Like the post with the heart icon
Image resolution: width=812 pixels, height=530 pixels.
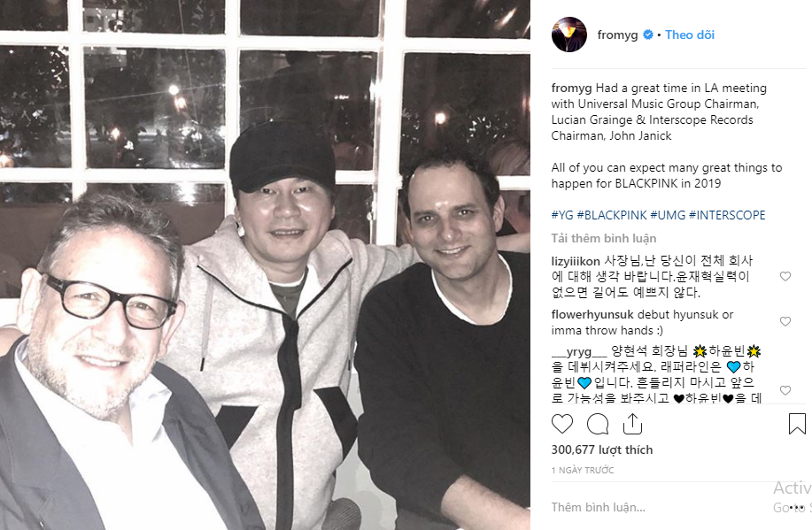coord(562,424)
